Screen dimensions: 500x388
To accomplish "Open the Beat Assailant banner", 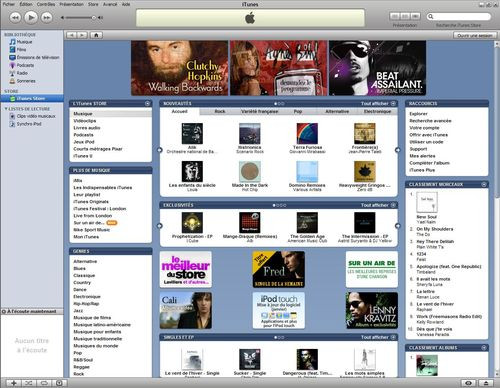I will (x=377, y=68).
